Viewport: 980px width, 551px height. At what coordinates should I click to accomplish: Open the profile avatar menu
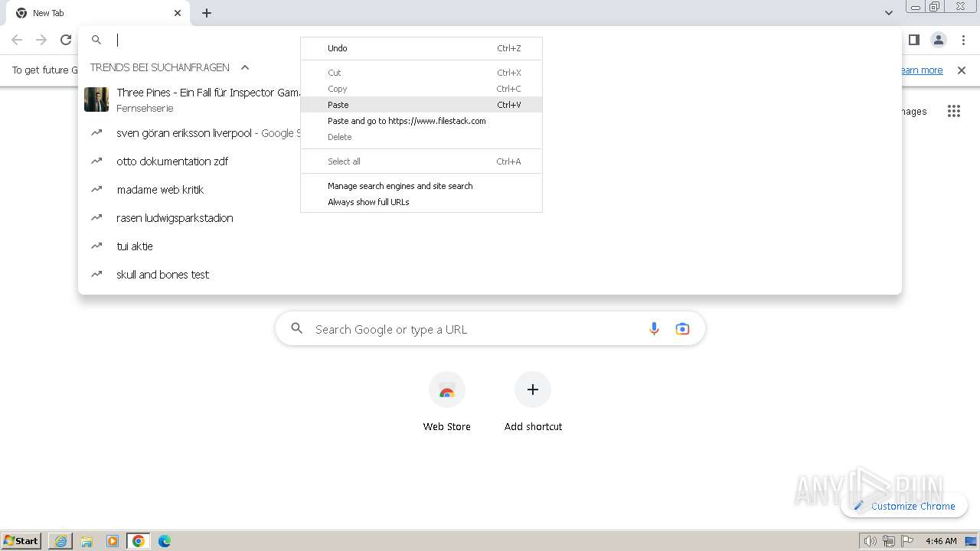coord(939,40)
